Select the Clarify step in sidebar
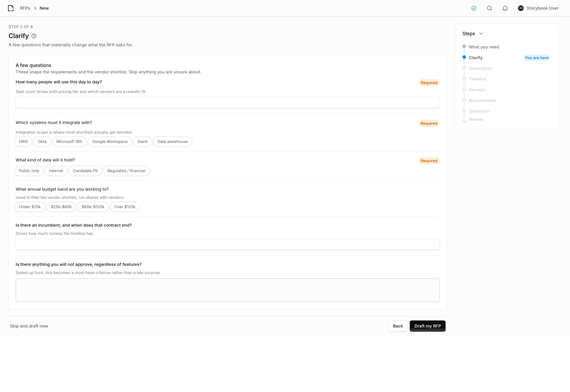 click(475, 58)
